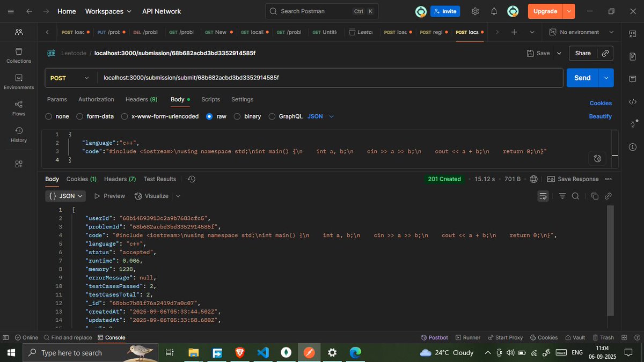The image size is (644, 362).
Task: Open the History sidebar panel
Action: pos(19,134)
